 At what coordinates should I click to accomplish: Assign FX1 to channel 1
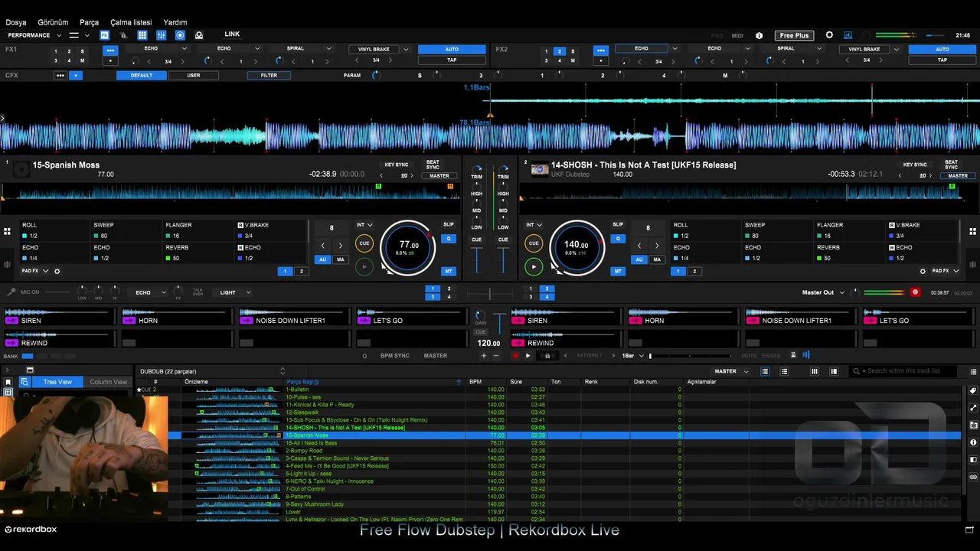[x=55, y=51]
